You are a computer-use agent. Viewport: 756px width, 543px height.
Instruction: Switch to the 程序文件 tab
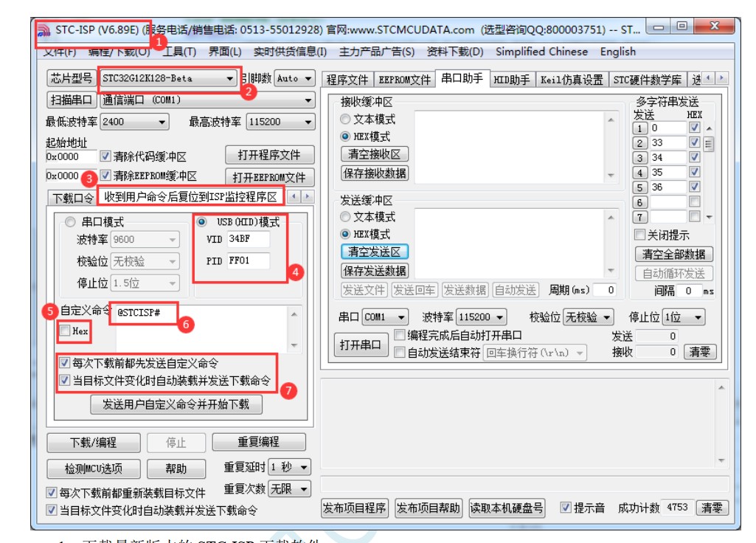pyautogui.click(x=347, y=80)
